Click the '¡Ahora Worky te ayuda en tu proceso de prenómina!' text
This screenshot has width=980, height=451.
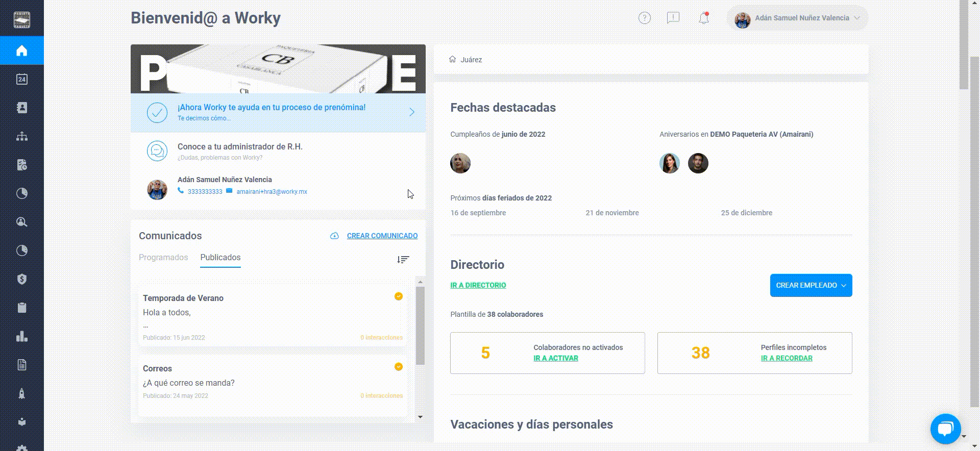pos(272,108)
